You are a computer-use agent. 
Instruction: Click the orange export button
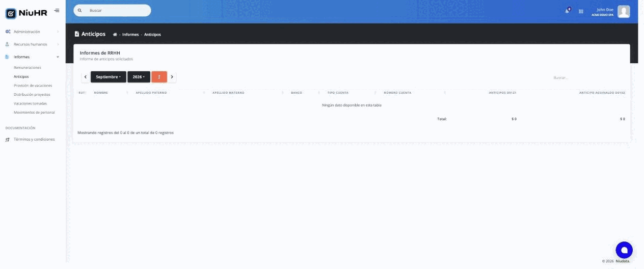tap(159, 77)
